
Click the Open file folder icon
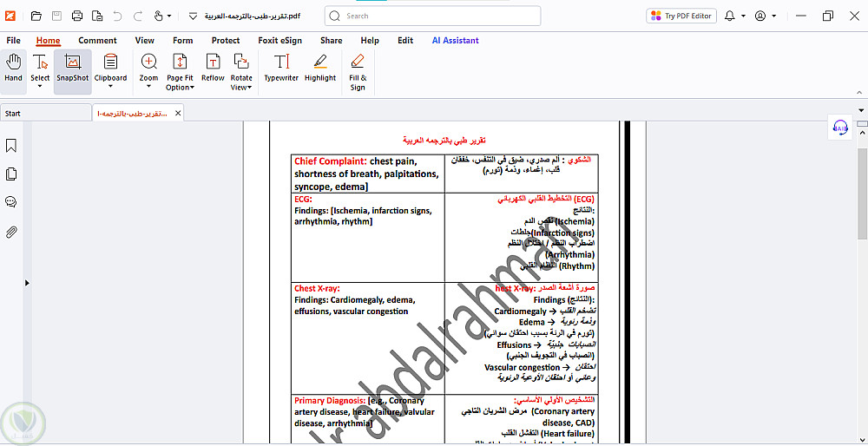tap(36, 16)
